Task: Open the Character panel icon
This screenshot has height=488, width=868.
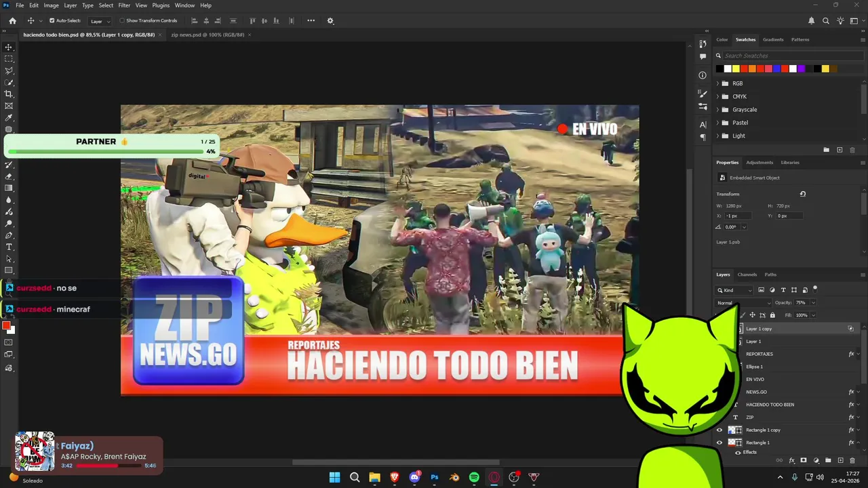Action: click(x=703, y=124)
